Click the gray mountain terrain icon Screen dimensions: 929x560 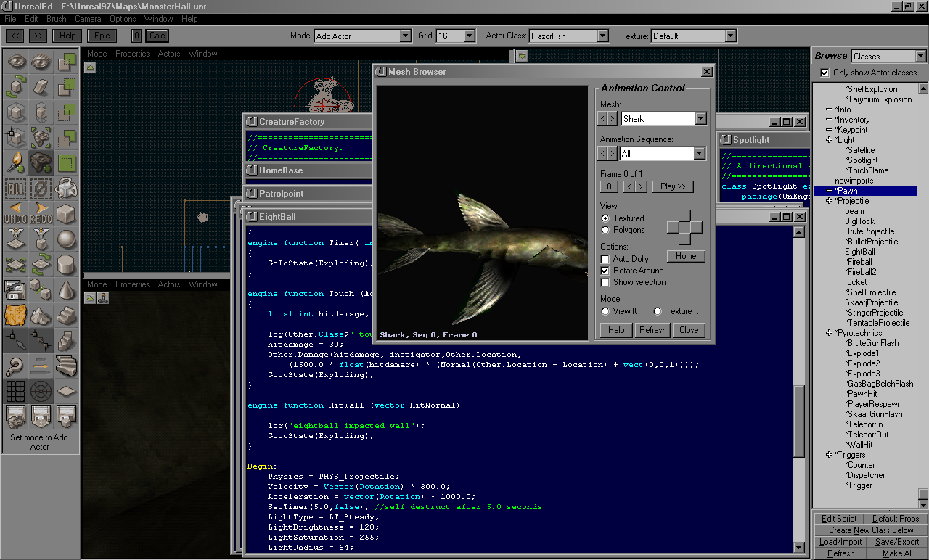click(41, 316)
